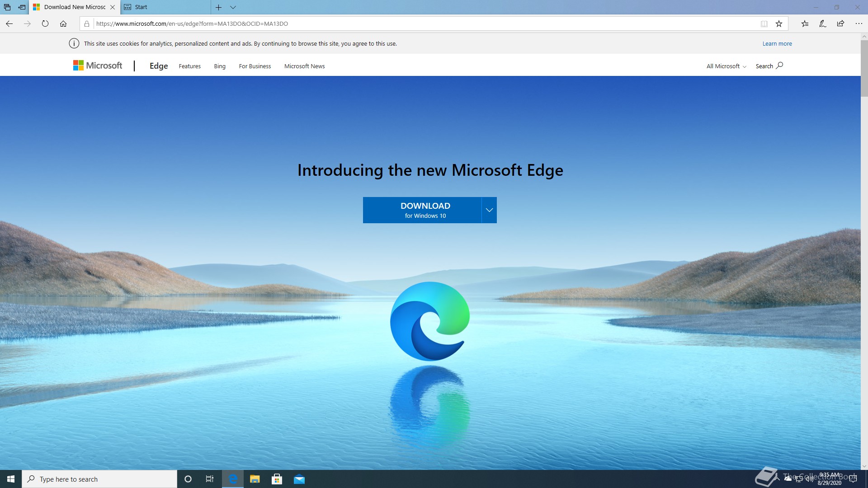Go back using the back arrow
Viewport: 868px width, 488px height.
(9, 23)
